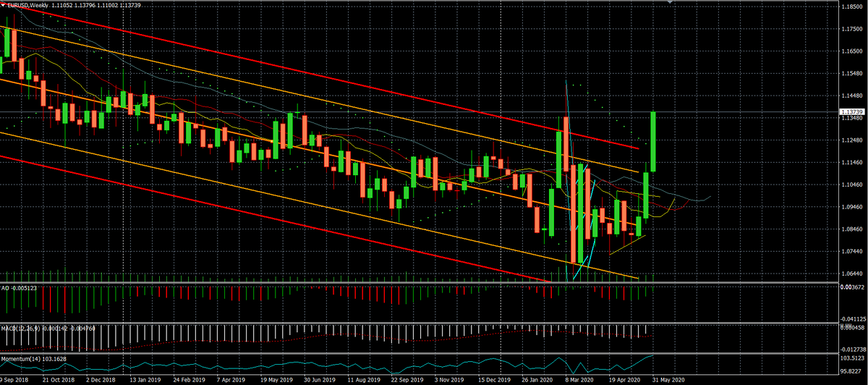
Task: Click the 31 May 2020 date label
Action: 668,379
